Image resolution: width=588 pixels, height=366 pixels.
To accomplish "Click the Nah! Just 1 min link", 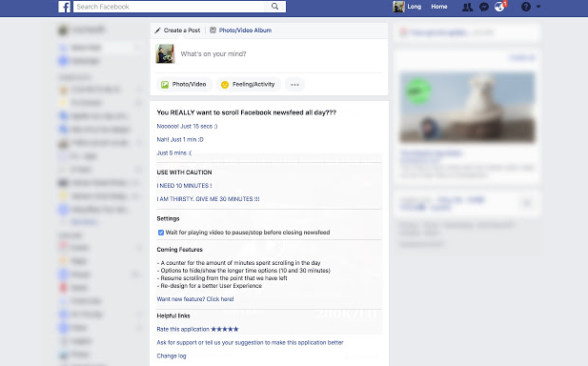I will point(180,139).
